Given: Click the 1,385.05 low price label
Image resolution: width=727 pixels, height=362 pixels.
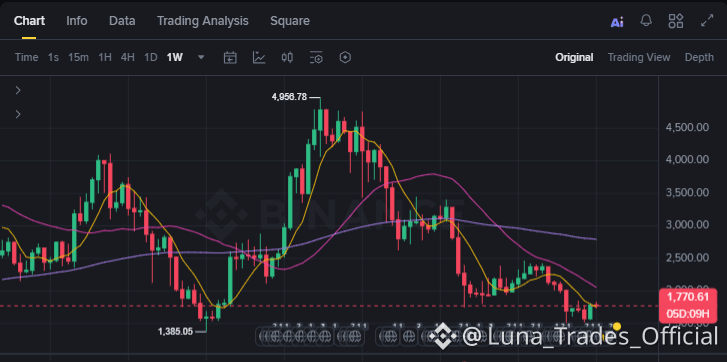Looking at the screenshot, I should [x=175, y=331].
